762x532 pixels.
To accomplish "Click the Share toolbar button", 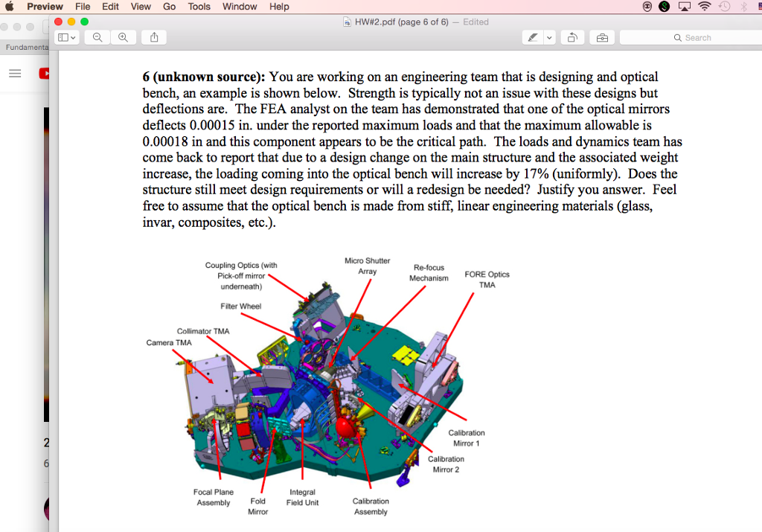I will pyautogui.click(x=154, y=37).
